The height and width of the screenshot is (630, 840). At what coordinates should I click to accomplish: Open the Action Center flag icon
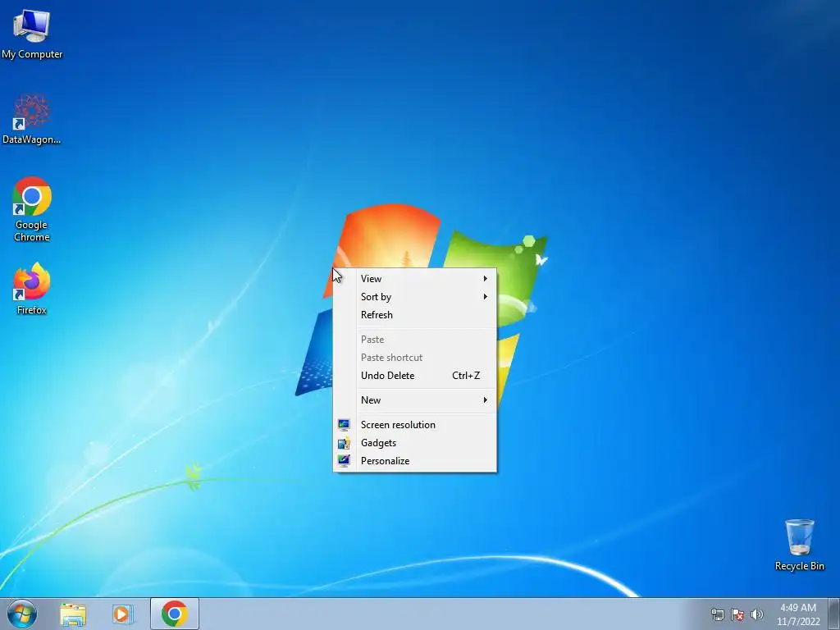pos(737,614)
